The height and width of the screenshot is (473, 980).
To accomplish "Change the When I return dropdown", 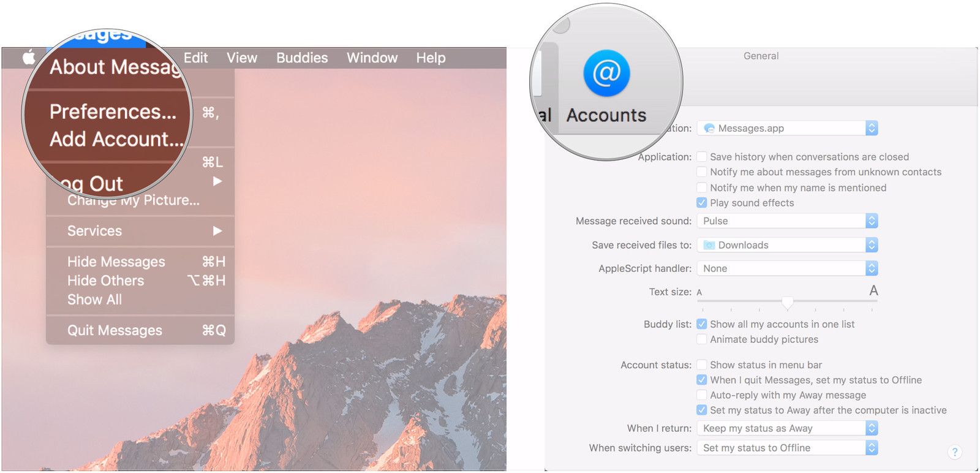I will click(787, 428).
